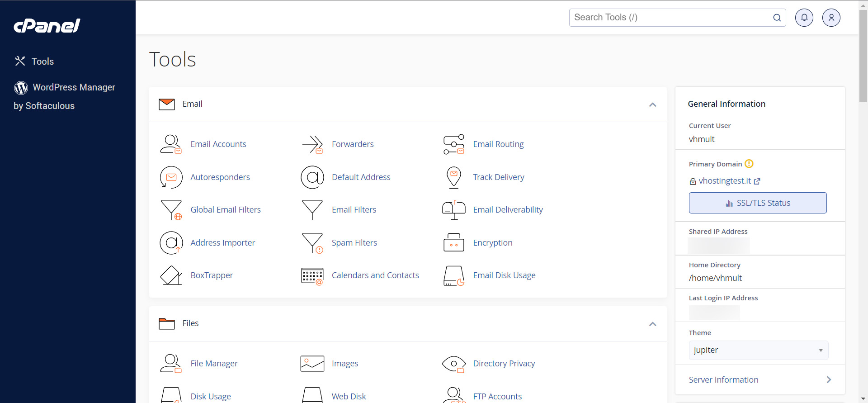
Task: Open the Spam Filters link
Action: coord(354,243)
